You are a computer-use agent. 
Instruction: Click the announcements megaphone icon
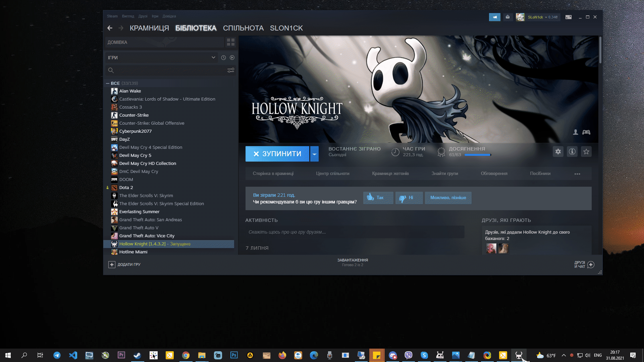[494, 17]
